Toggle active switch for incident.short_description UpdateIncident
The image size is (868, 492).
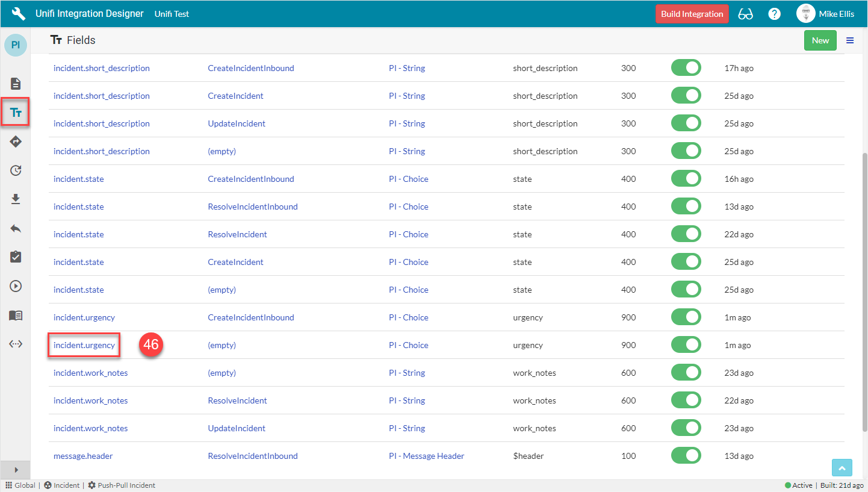coord(686,123)
